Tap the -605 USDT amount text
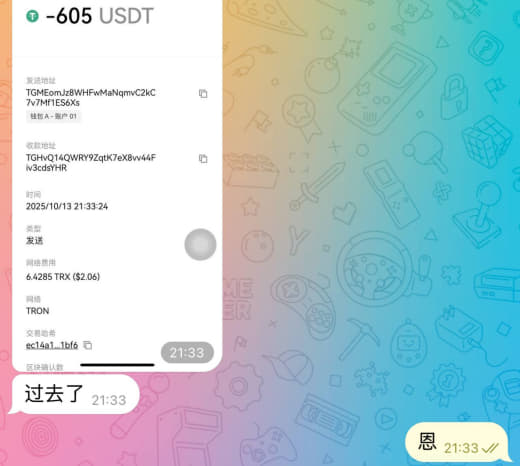 point(99,16)
